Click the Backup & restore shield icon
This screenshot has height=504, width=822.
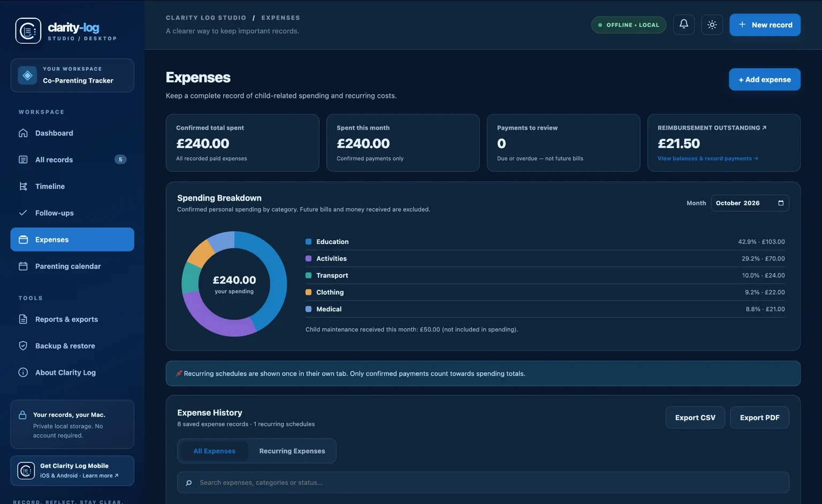click(23, 346)
